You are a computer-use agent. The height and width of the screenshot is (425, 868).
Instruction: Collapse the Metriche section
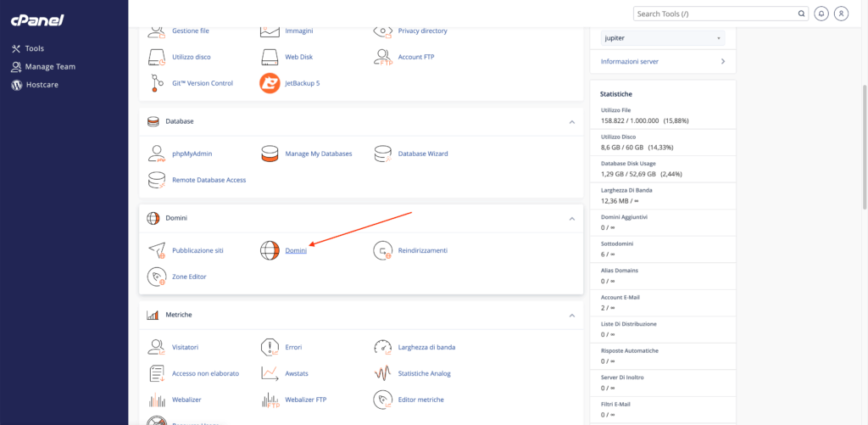(571, 315)
